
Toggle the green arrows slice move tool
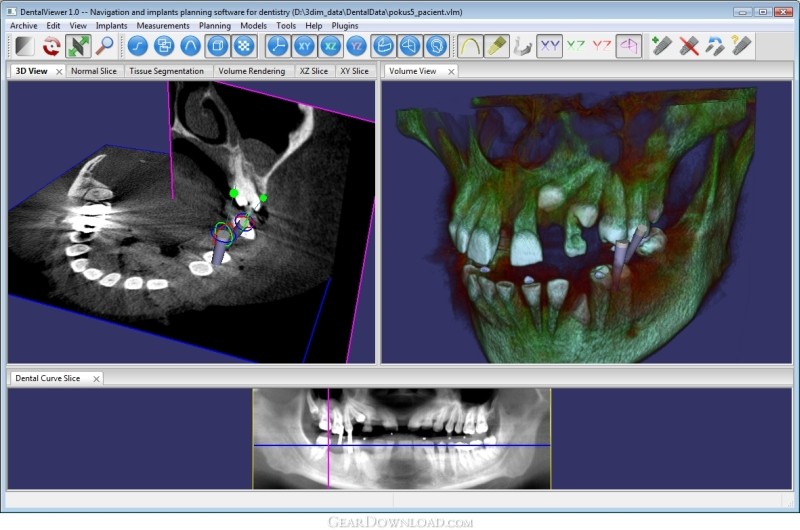(x=78, y=46)
